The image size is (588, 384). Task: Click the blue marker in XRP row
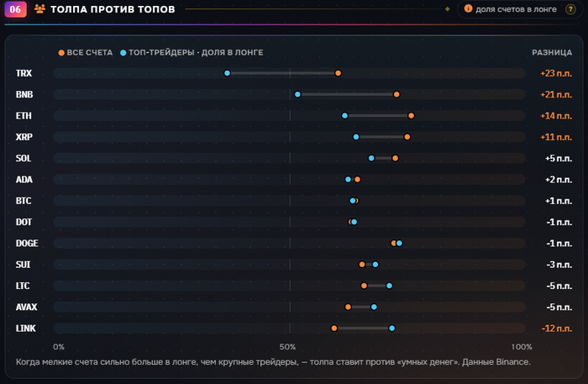[x=356, y=137]
